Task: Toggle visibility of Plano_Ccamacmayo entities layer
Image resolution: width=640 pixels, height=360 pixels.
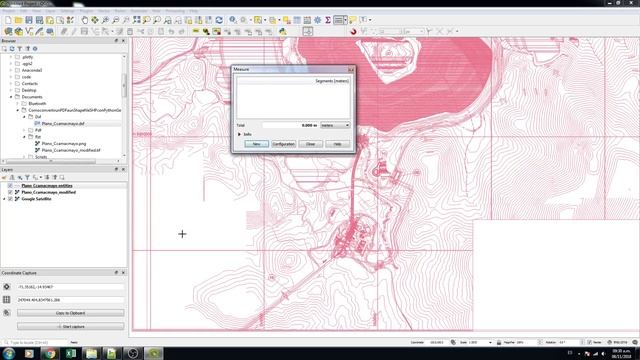Action: pyautogui.click(x=10, y=186)
